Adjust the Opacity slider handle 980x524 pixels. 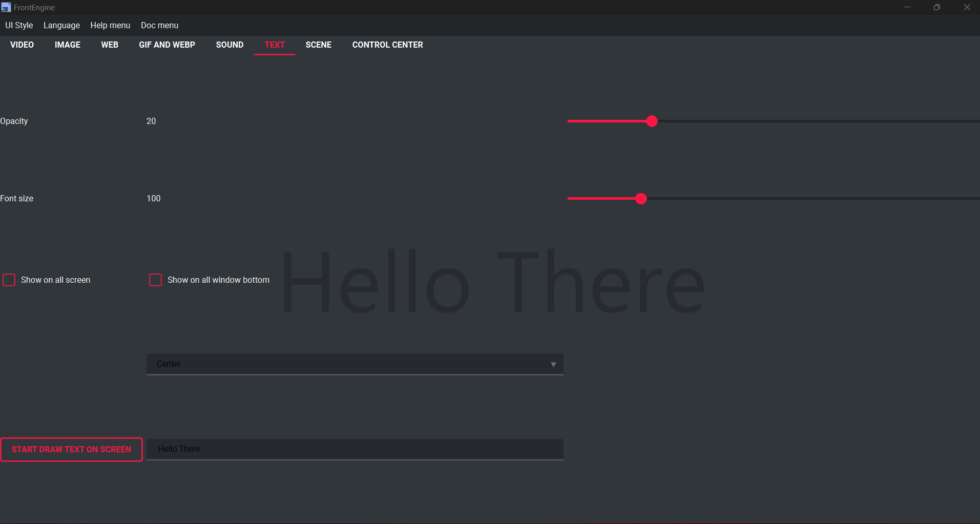651,121
